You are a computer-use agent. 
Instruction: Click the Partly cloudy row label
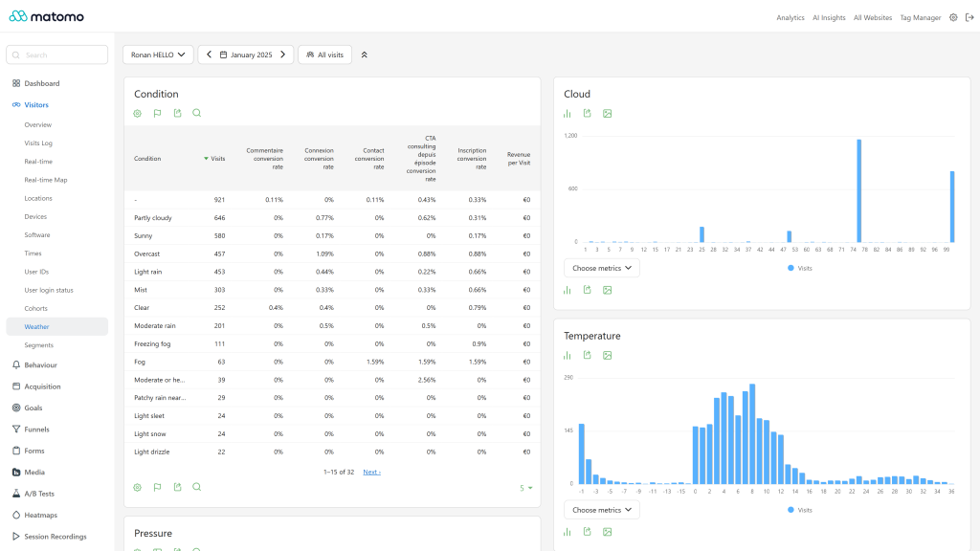point(152,218)
